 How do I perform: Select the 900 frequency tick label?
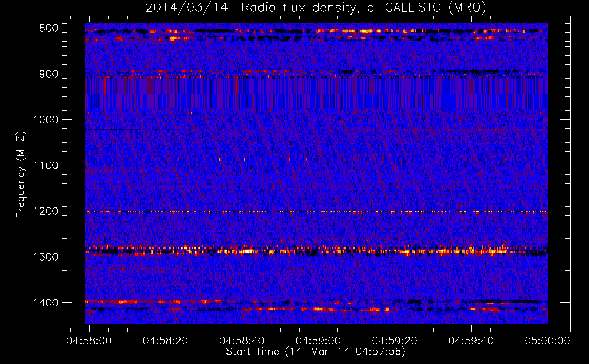(x=48, y=74)
